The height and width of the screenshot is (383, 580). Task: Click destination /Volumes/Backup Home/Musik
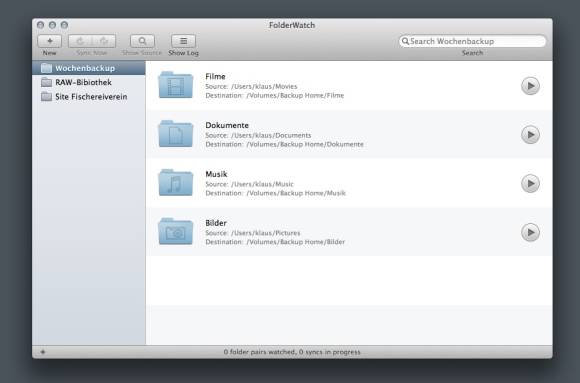coord(296,193)
